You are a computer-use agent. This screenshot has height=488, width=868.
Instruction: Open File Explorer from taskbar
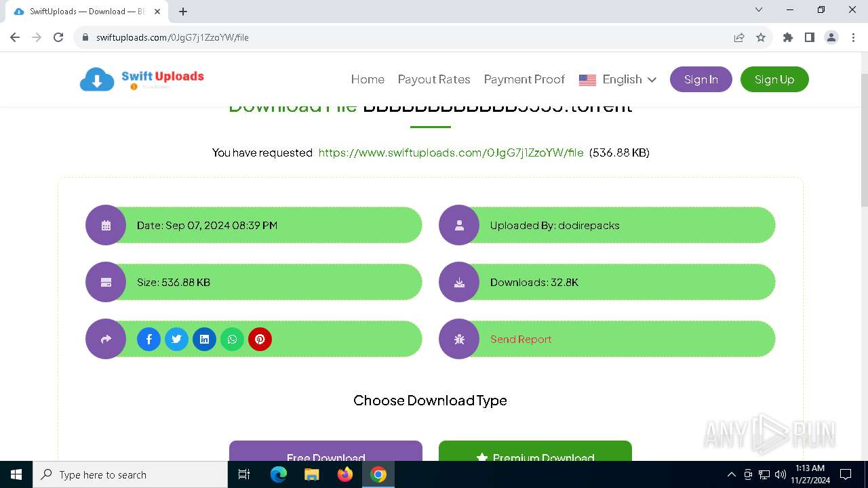click(312, 474)
